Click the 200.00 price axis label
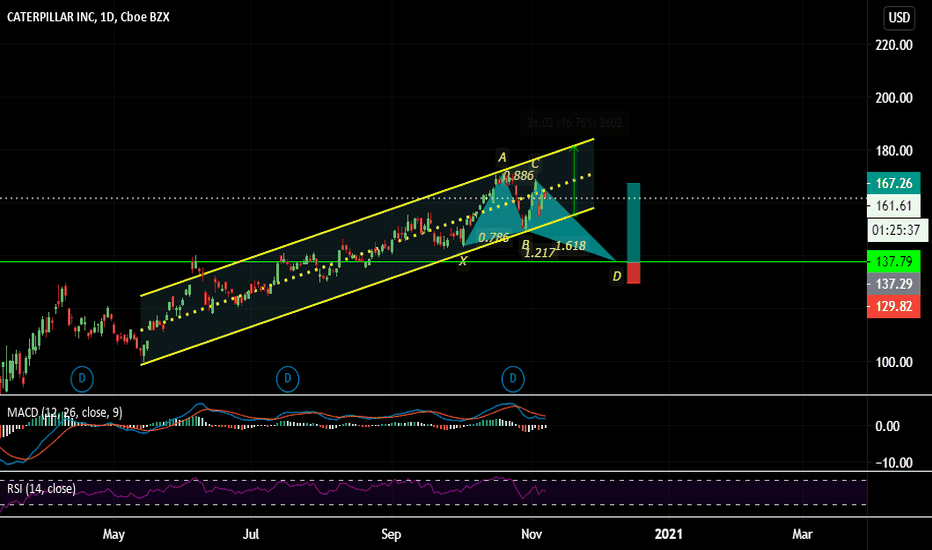The image size is (932, 550). (894, 98)
